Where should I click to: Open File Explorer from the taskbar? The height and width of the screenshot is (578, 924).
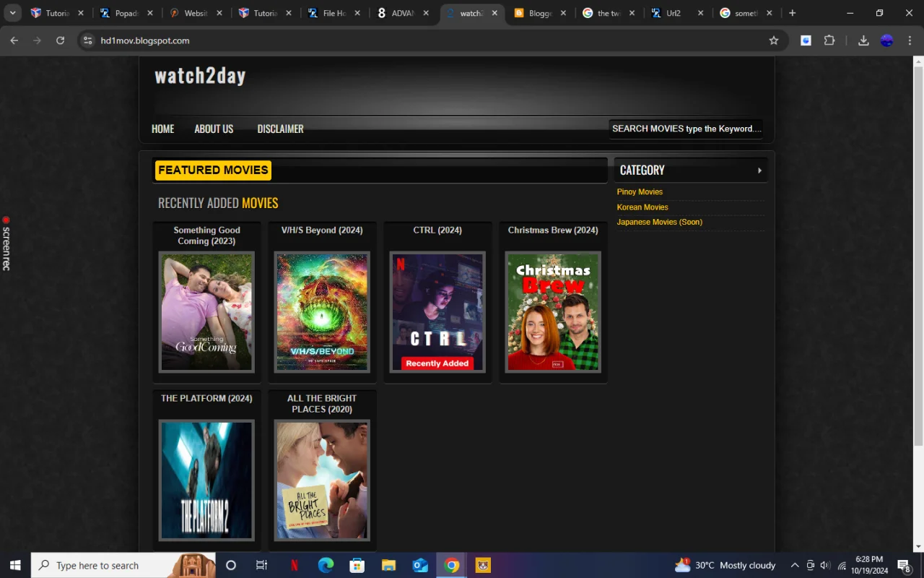pos(388,565)
